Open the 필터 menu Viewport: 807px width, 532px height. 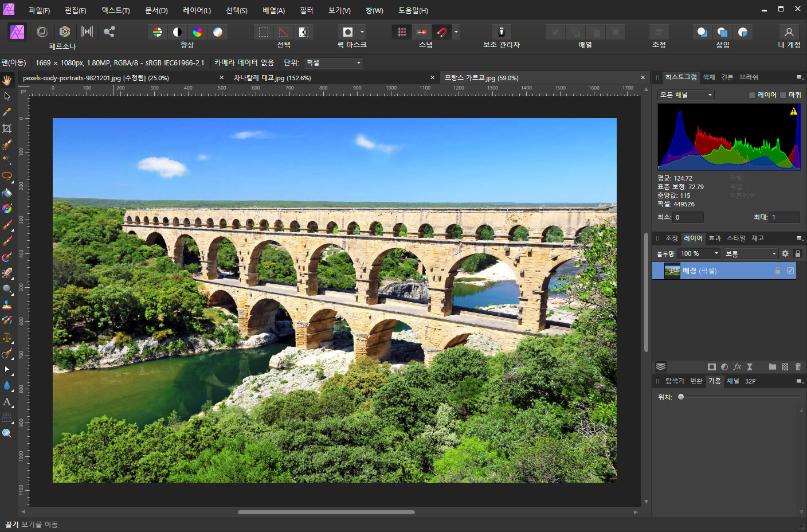click(307, 11)
